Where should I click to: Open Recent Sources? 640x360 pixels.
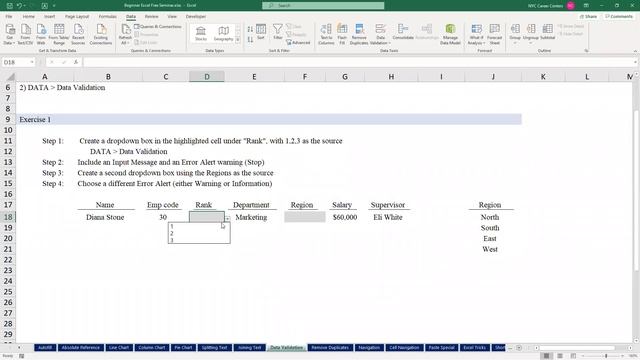pos(78,34)
